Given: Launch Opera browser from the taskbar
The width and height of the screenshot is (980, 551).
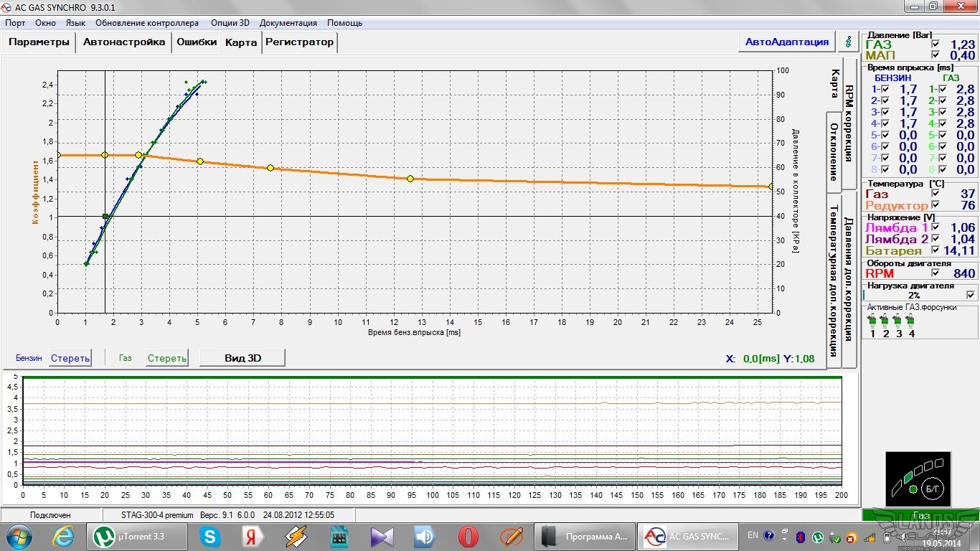Looking at the screenshot, I should click(468, 537).
